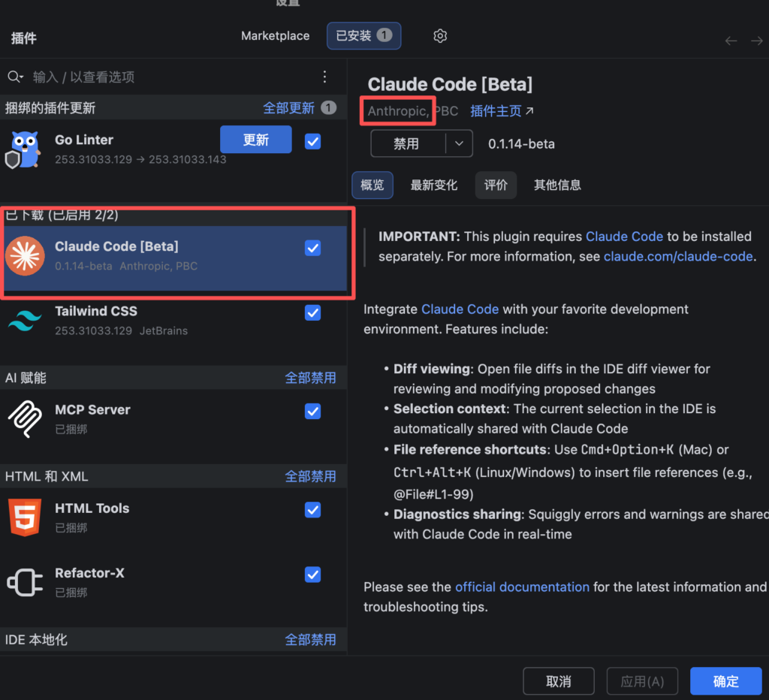
Task: Open the plugin settings gear icon
Action: [x=440, y=36]
